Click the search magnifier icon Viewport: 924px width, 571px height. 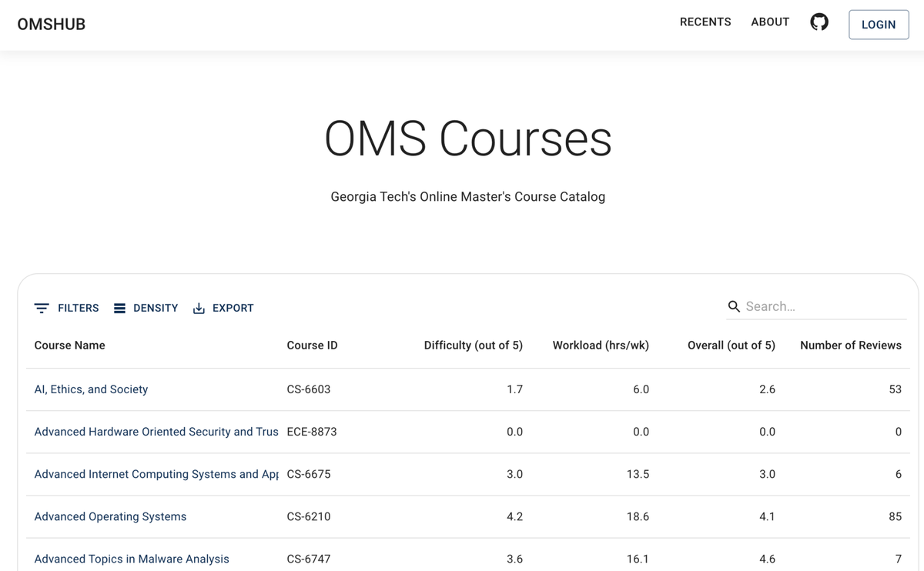tap(734, 306)
